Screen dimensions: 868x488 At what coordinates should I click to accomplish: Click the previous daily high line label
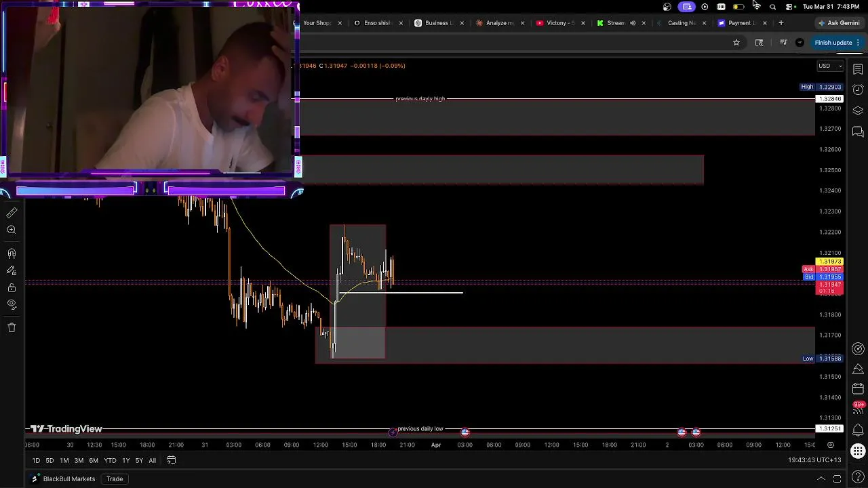pyautogui.click(x=420, y=99)
